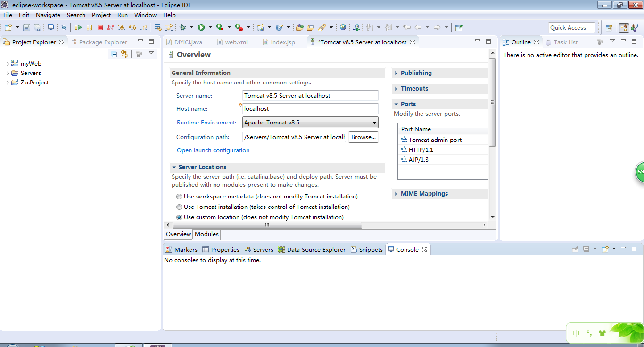The height and width of the screenshot is (347, 644).
Task: Expand the ZxcProject tree node
Action: tap(8, 83)
